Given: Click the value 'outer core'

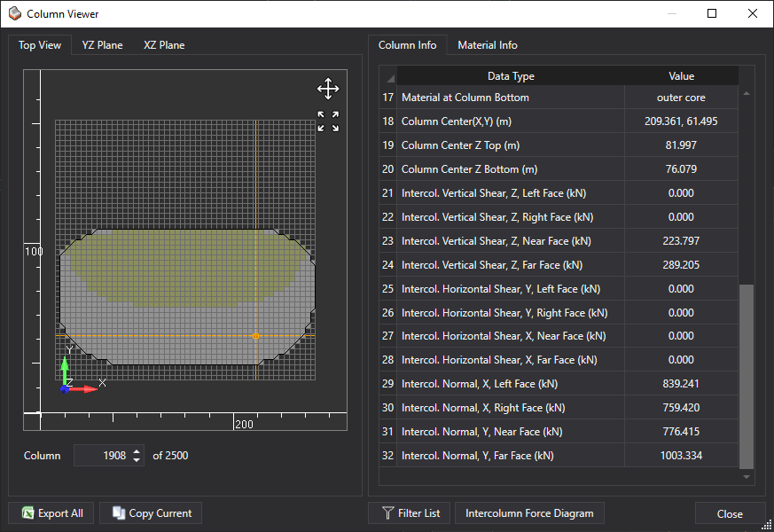Looking at the screenshot, I should pyautogui.click(x=681, y=98).
